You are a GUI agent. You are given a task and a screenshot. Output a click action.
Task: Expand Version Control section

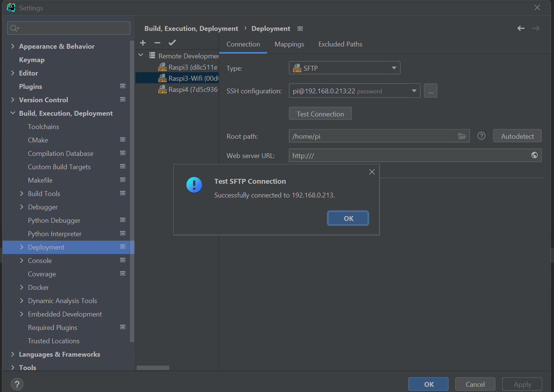tap(13, 100)
